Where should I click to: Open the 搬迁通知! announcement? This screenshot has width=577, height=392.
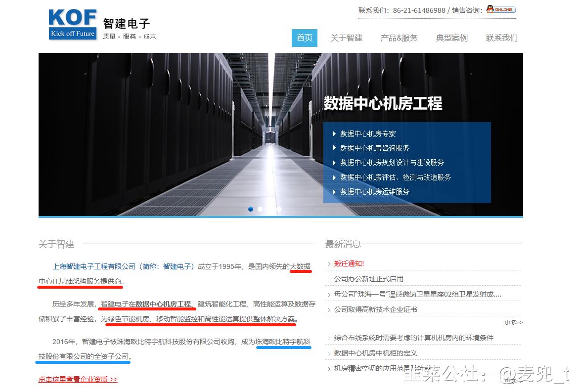pyautogui.click(x=348, y=263)
